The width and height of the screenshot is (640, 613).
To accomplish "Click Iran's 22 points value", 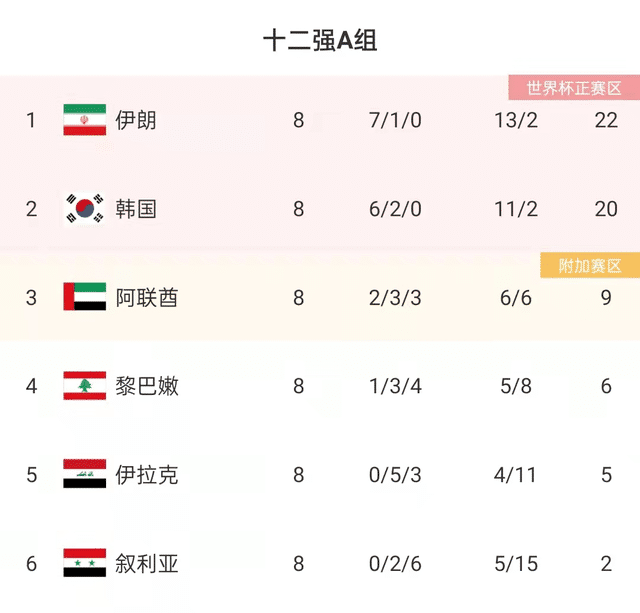I will coord(606,120).
